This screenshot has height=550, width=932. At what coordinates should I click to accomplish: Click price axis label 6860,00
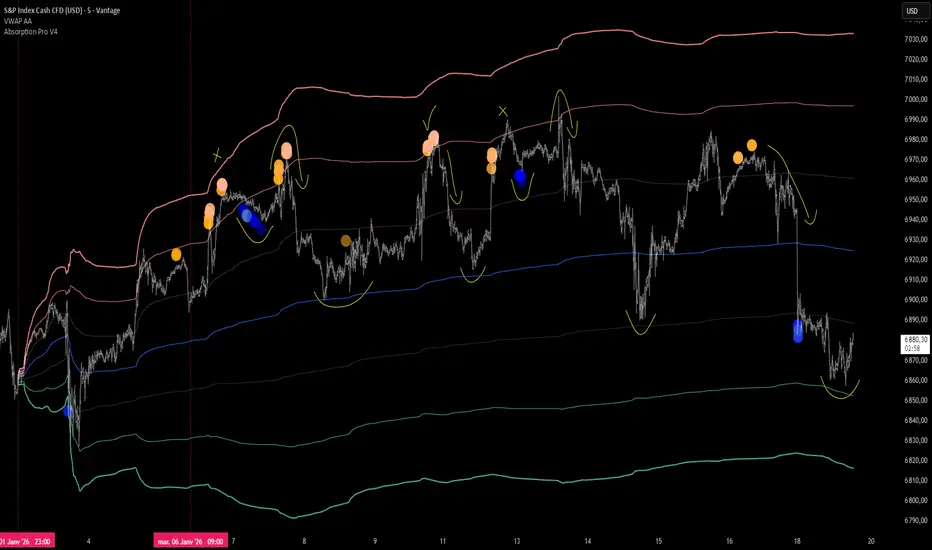pos(916,380)
